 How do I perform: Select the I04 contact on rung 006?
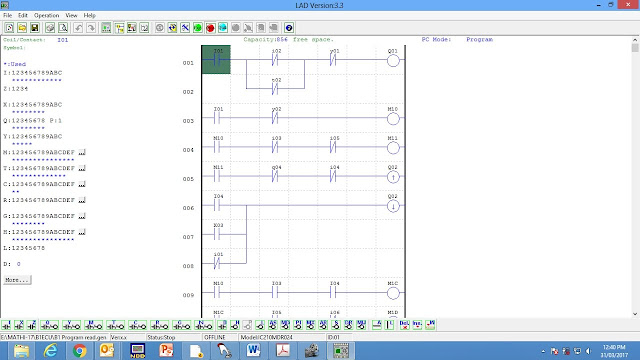pos(218,205)
